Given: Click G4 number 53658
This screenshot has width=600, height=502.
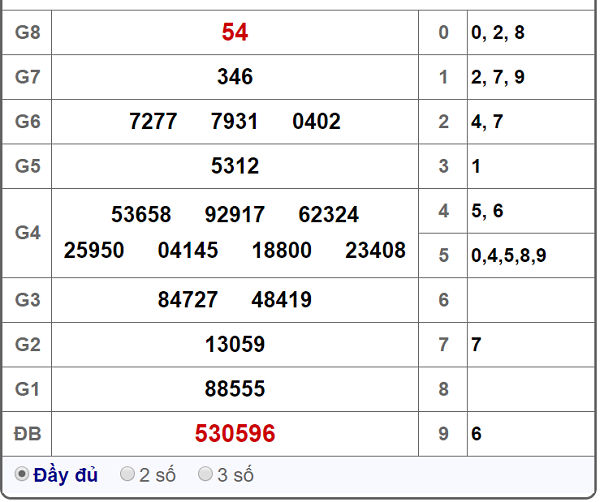Looking at the screenshot, I should point(141,215).
